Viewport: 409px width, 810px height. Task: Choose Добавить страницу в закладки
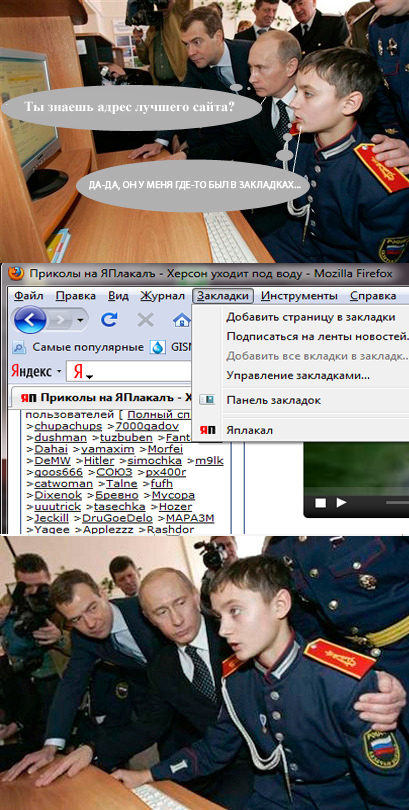[x=310, y=317]
